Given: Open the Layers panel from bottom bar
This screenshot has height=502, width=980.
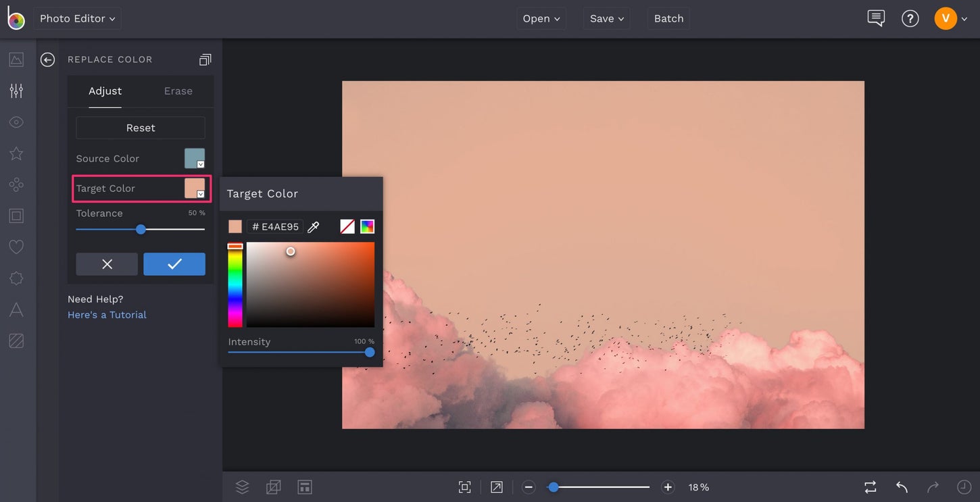Looking at the screenshot, I should pyautogui.click(x=242, y=486).
